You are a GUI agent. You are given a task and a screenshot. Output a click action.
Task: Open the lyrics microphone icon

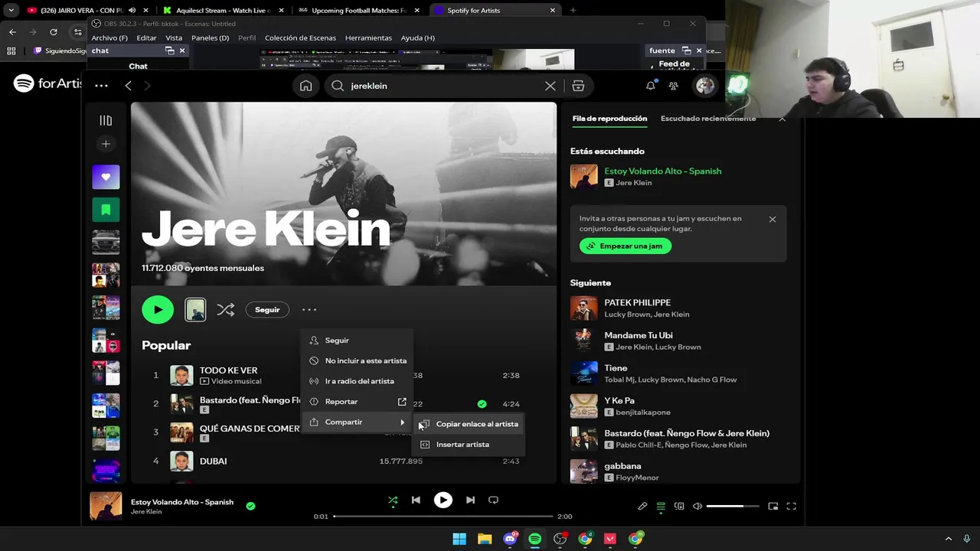[642, 506]
